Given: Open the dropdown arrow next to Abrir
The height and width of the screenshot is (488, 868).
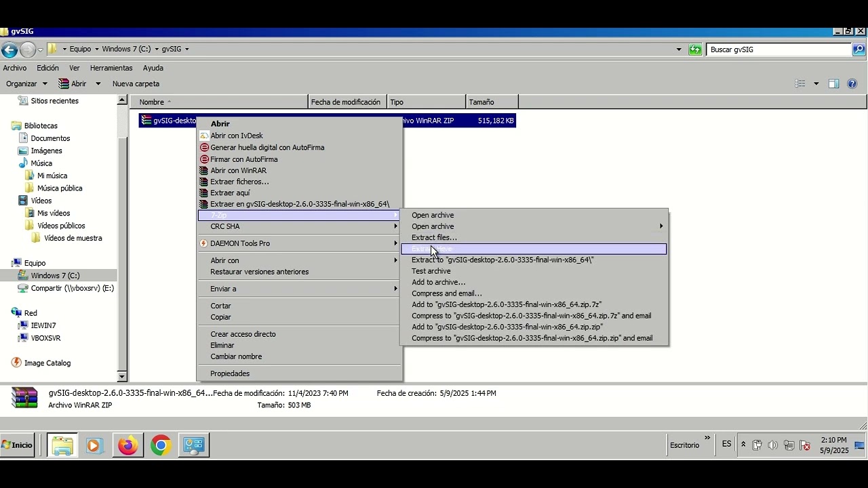Looking at the screenshot, I should click(98, 84).
